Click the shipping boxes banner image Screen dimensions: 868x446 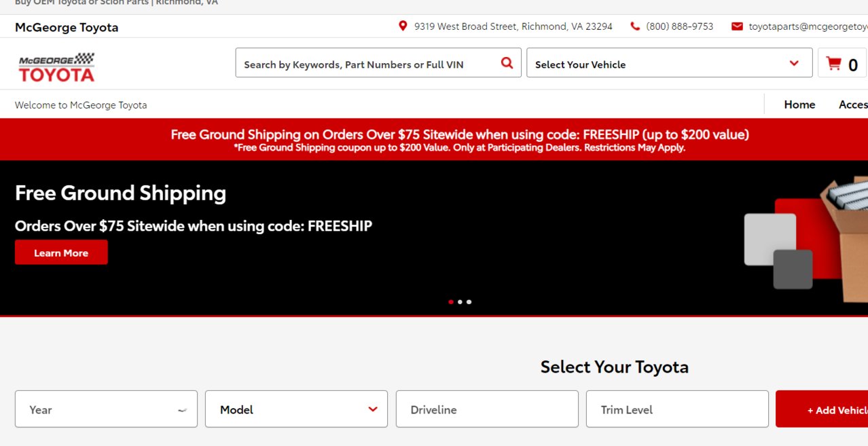(806, 239)
